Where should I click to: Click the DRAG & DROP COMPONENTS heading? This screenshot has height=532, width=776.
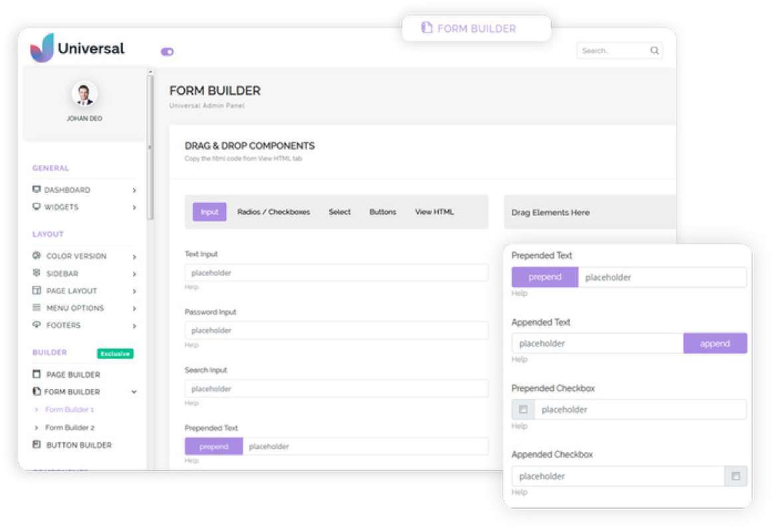(x=249, y=146)
